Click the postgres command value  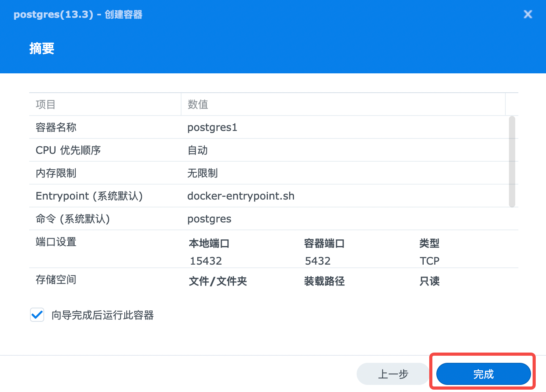(209, 219)
